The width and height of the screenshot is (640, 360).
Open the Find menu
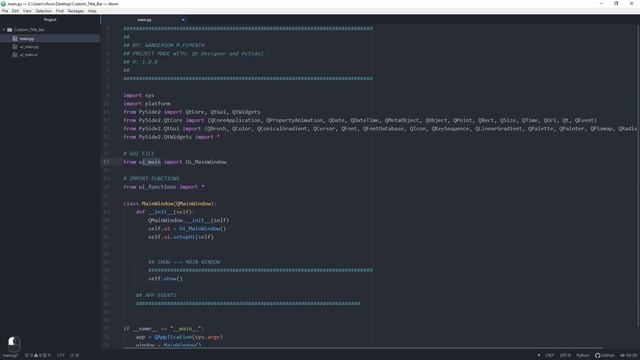(60, 11)
